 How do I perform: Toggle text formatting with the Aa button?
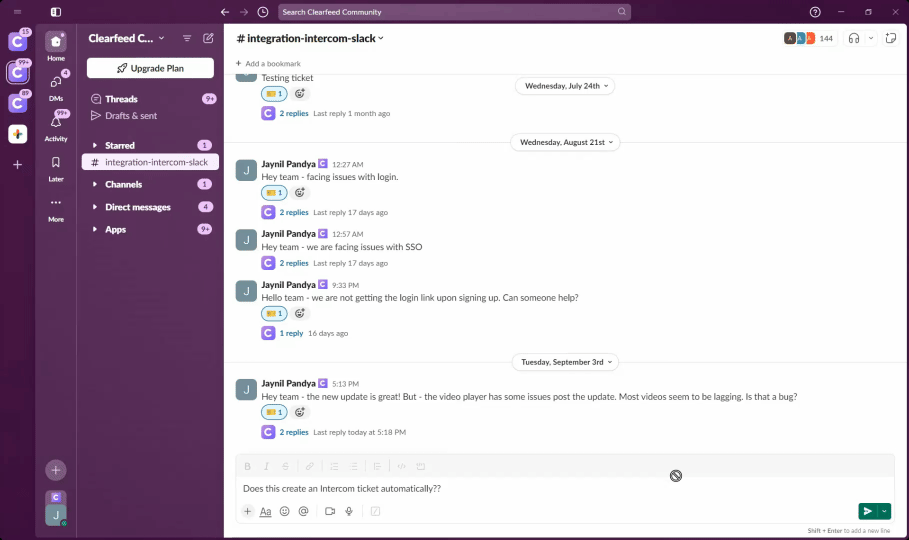(x=266, y=511)
